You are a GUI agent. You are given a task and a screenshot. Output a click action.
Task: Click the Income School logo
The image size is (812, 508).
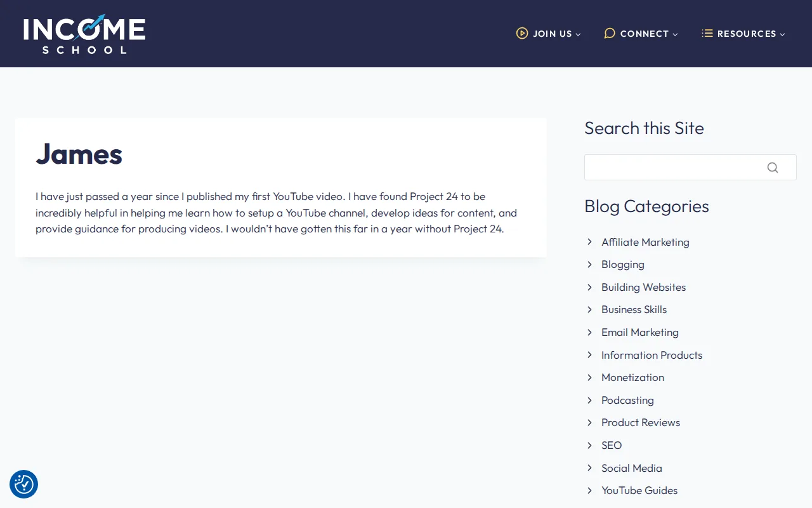point(84,34)
